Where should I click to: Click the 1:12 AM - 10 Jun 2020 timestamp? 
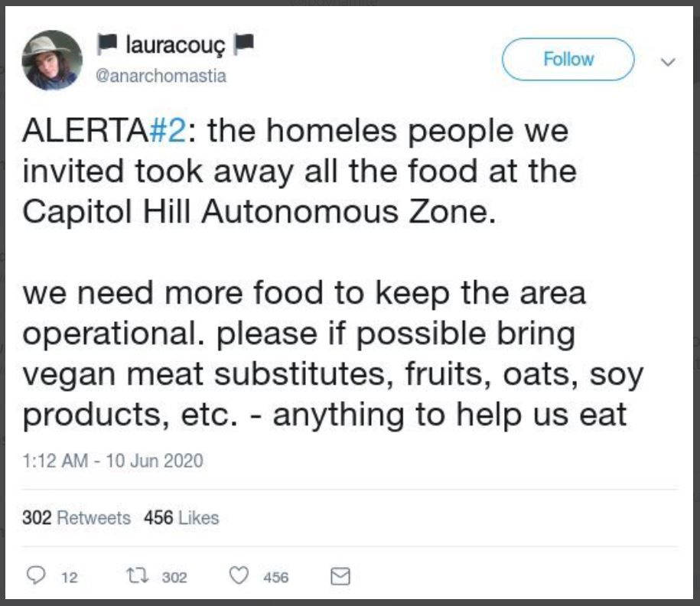[x=112, y=461]
